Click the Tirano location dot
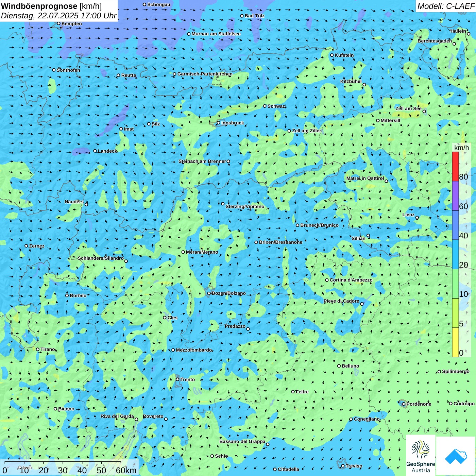The image size is (476, 476). pos(38,349)
